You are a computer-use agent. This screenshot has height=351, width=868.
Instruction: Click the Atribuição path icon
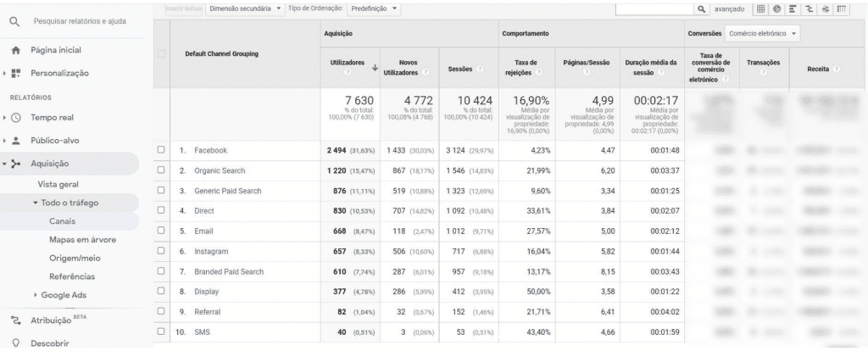(16, 320)
